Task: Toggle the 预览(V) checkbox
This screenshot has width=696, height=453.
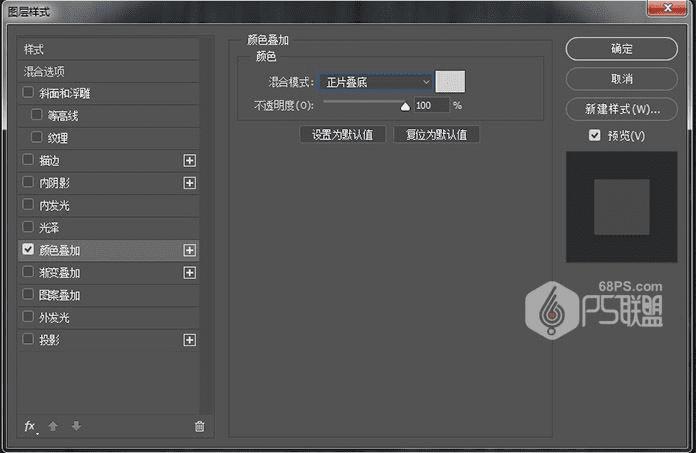Action: point(594,135)
